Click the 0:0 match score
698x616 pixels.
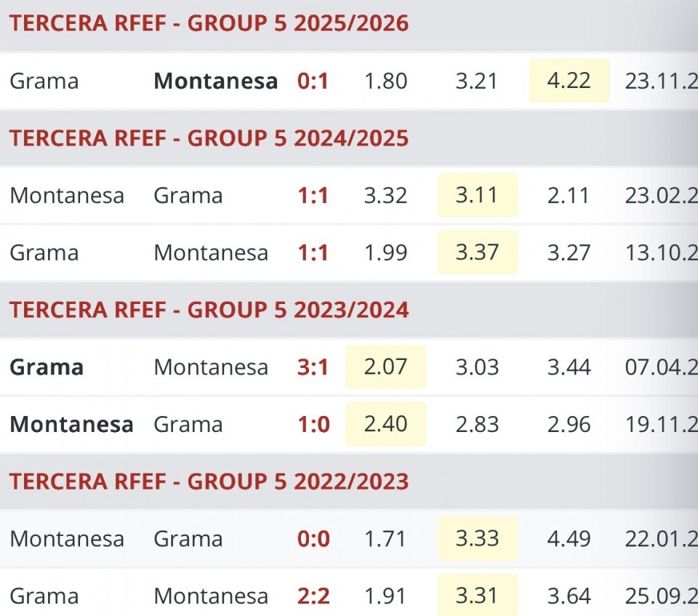(313, 539)
